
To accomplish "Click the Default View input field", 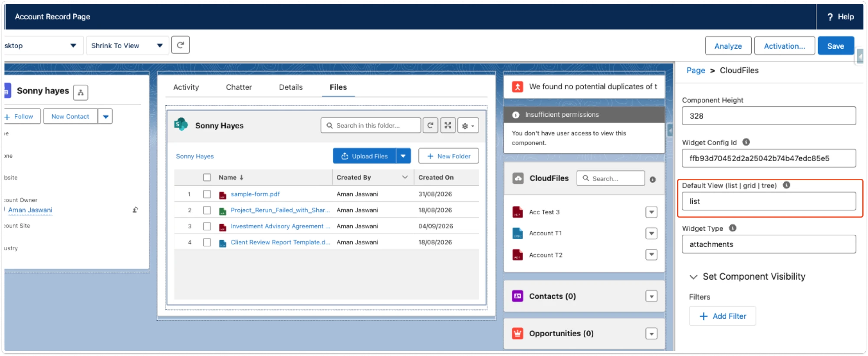I will (769, 201).
